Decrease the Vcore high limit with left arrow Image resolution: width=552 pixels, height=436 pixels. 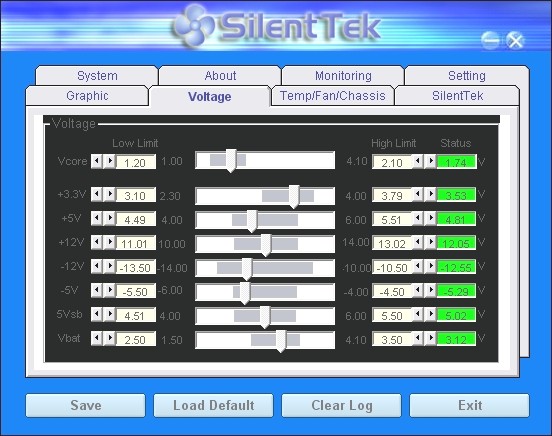click(418, 161)
